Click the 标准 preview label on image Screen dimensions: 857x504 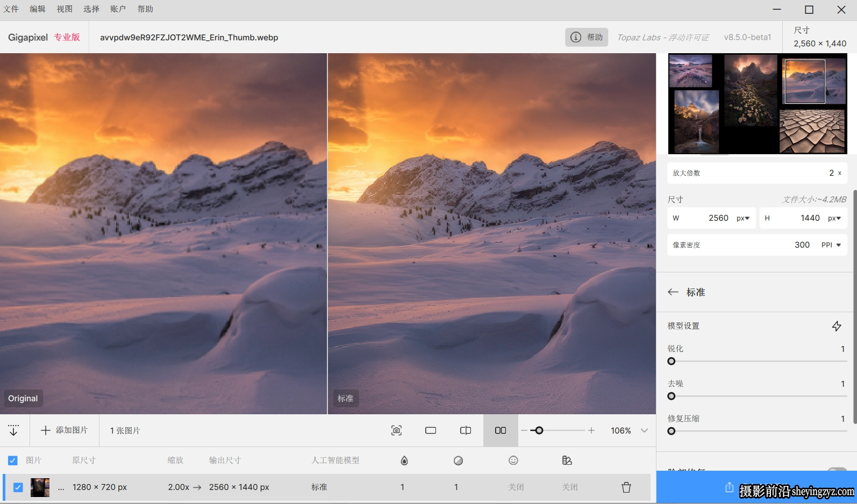tap(345, 398)
